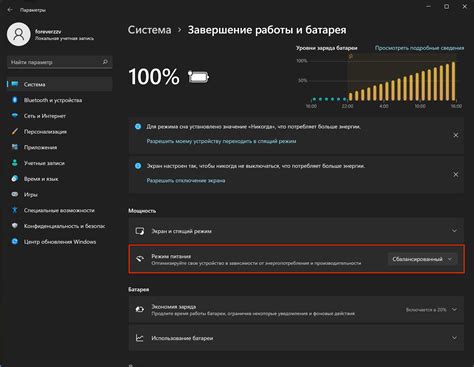Click the battery icon next to 100%
Image resolution: width=474 pixels, height=367 pixels.
[x=199, y=77]
